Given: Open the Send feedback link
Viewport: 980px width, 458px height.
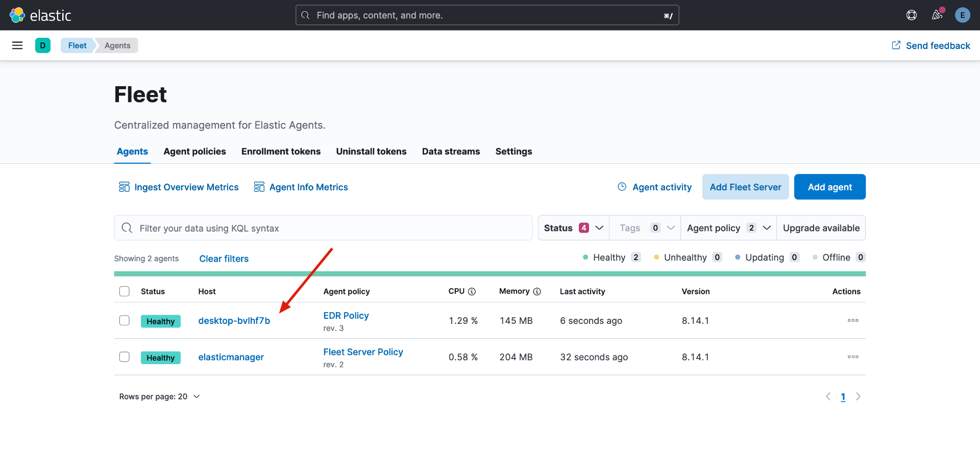Looking at the screenshot, I should (931, 45).
